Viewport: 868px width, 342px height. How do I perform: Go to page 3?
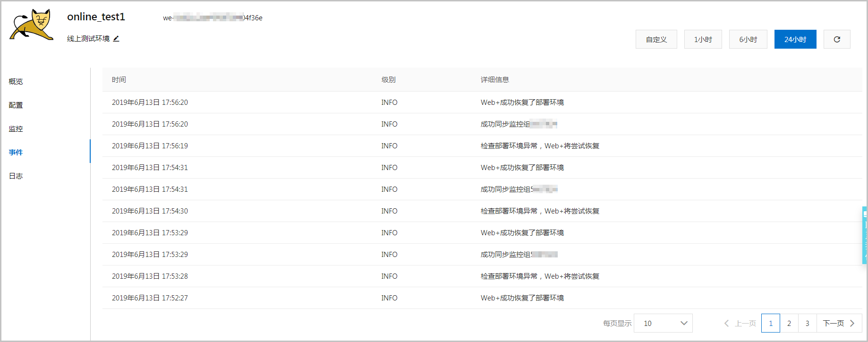tap(808, 323)
